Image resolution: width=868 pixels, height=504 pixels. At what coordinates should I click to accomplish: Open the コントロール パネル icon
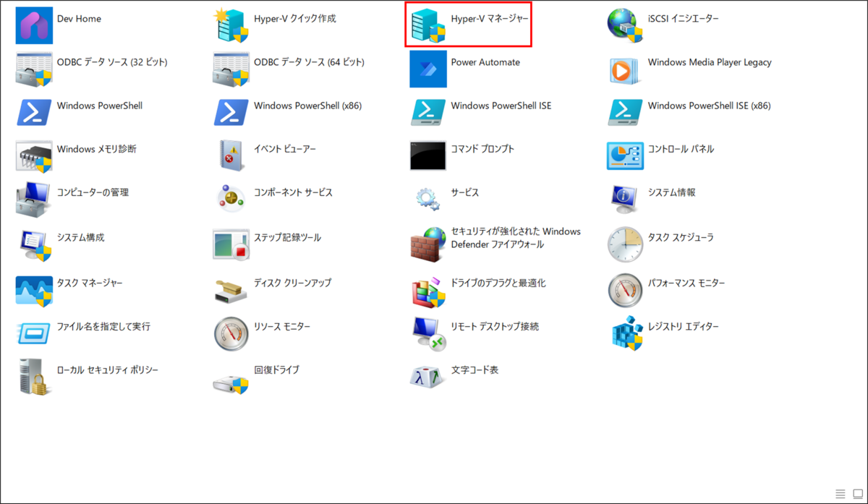click(x=625, y=156)
